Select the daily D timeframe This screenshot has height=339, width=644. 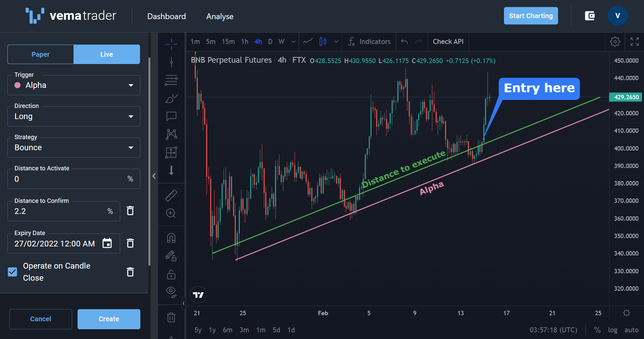(x=270, y=42)
